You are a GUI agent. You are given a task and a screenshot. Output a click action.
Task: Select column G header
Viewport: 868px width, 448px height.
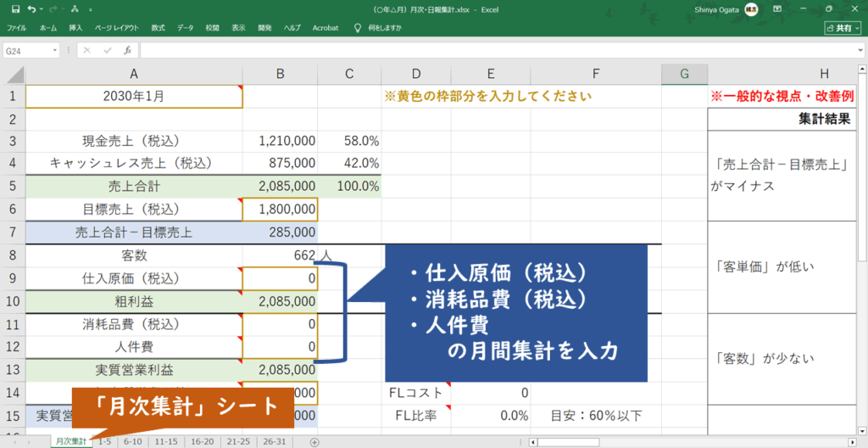(x=683, y=74)
